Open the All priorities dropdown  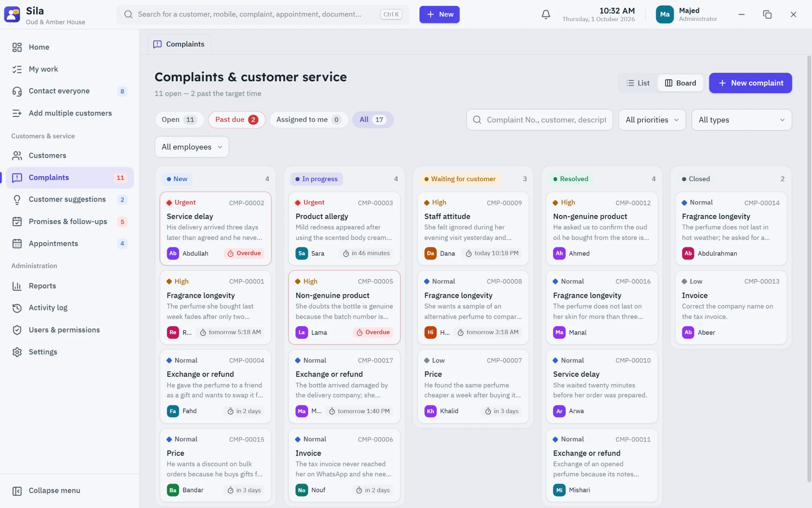tap(652, 120)
